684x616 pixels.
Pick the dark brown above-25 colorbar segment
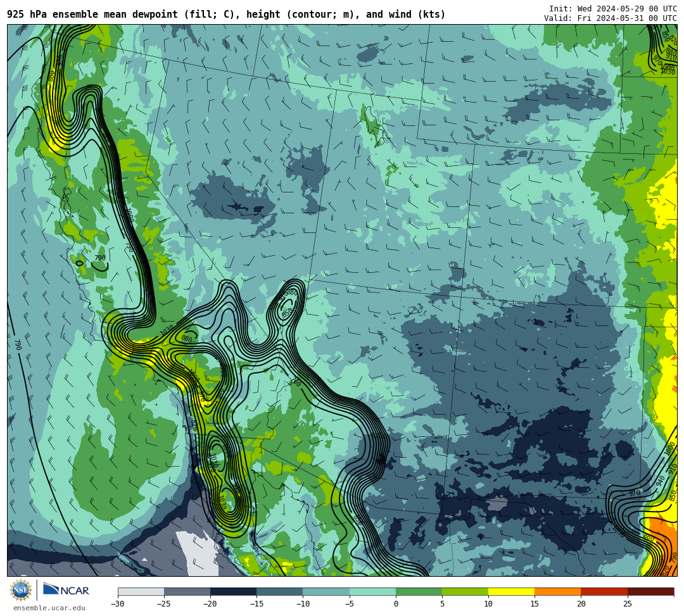651,592
